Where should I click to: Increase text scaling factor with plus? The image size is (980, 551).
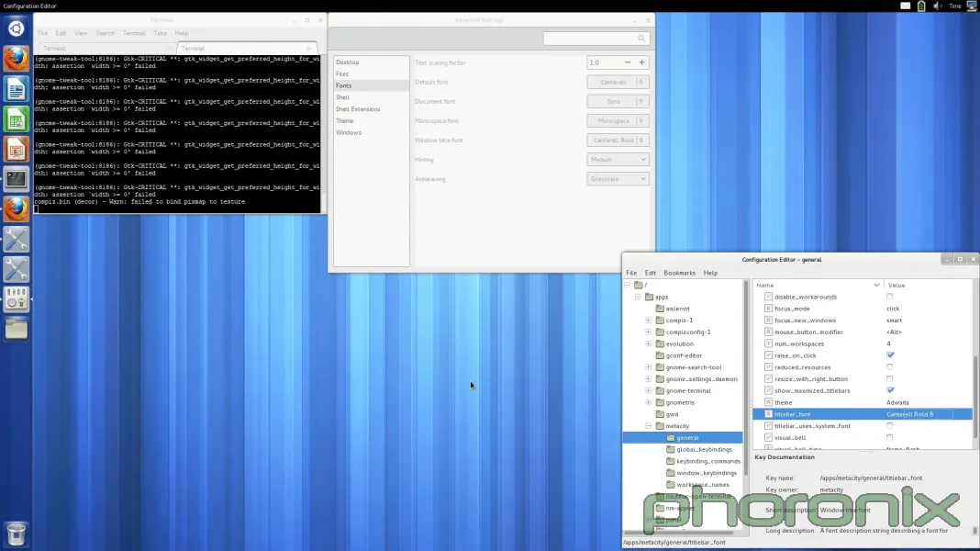tap(641, 62)
